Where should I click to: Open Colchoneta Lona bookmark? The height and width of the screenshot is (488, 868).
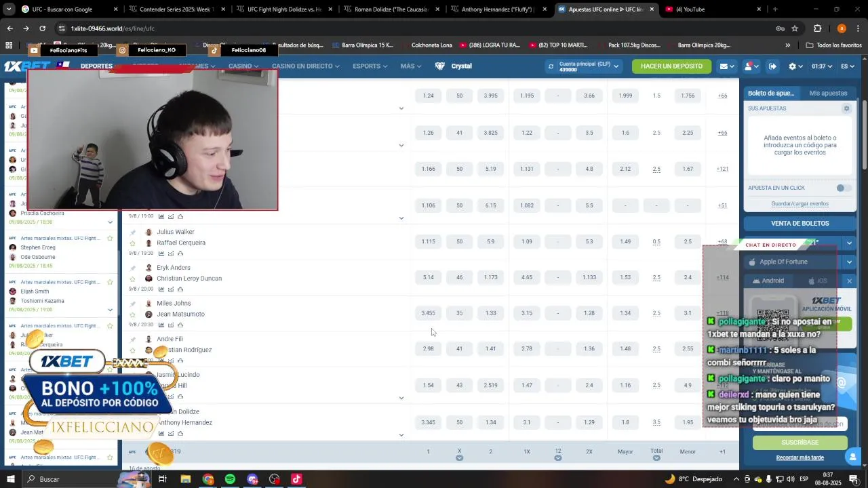point(426,45)
